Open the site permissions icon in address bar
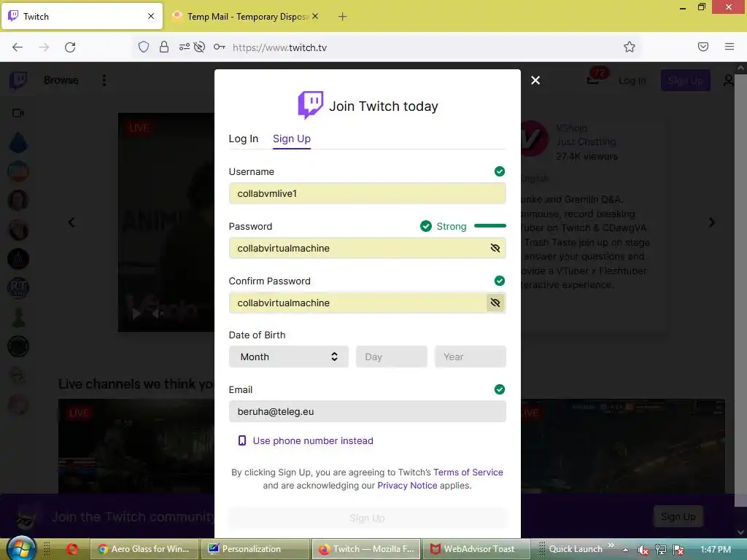Viewport: 747px width, 560px height. [185, 47]
